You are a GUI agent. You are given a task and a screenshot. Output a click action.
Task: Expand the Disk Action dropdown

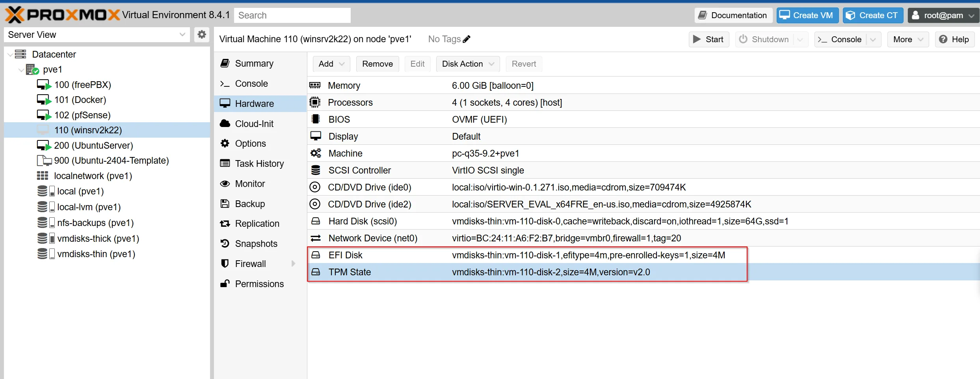[468, 64]
